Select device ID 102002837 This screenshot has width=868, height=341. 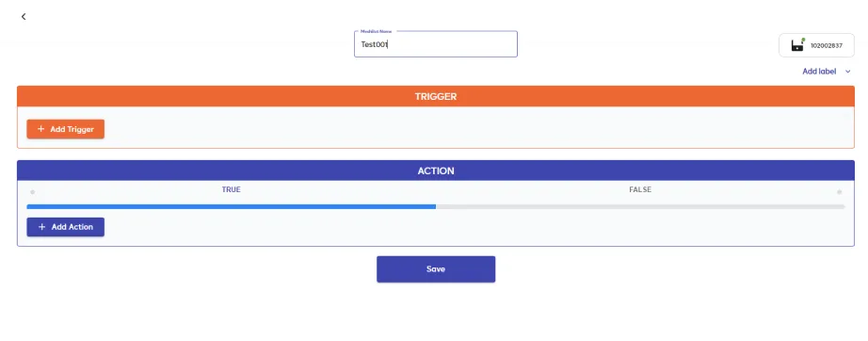[x=826, y=46]
